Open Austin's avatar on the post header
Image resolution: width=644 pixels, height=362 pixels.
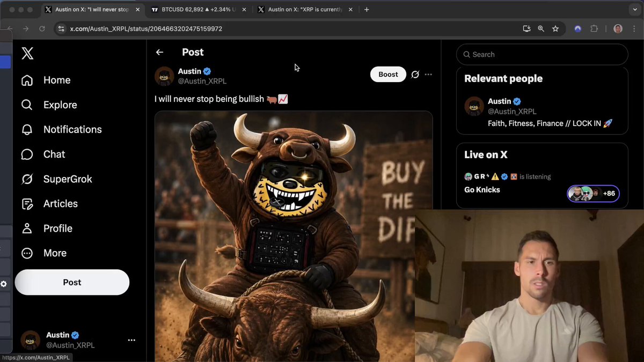[x=164, y=76]
